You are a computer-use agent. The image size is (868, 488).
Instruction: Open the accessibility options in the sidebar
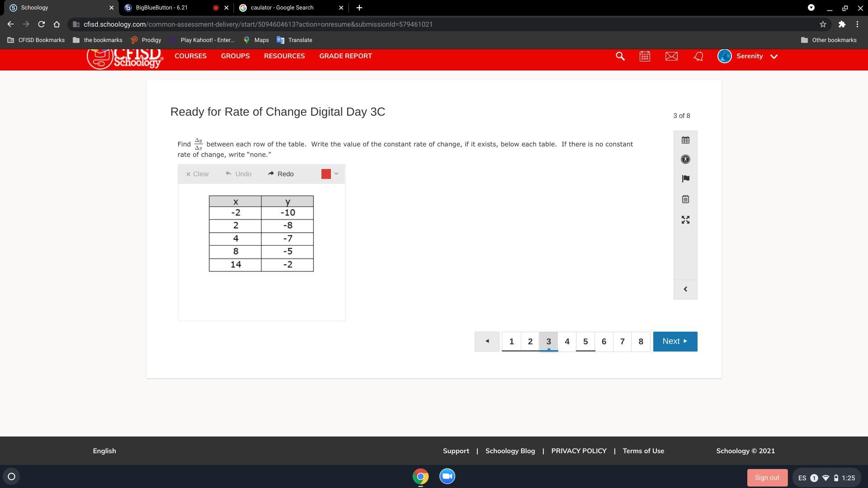(685, 159)
